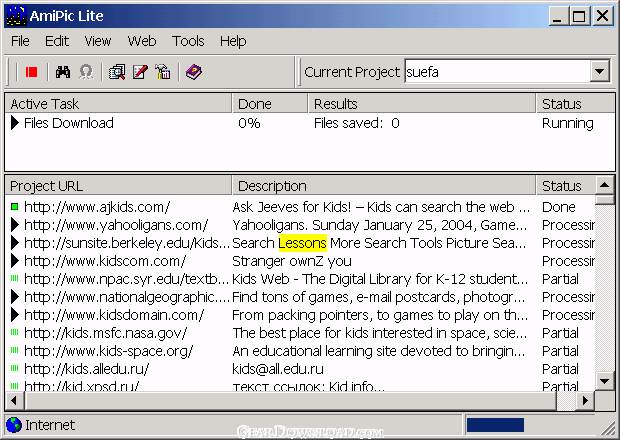Open help with the purple book icon
620x440 pixels.
pos(194,72)
